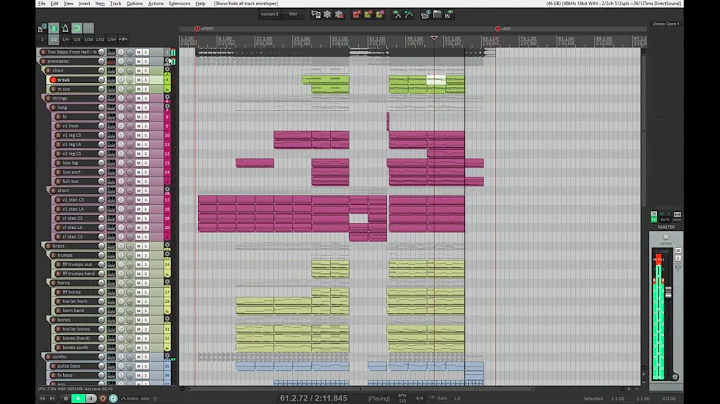The width and height of the screenshot is (720, 404).
Task: Open the File menu
Action: [x=42, y=3]
